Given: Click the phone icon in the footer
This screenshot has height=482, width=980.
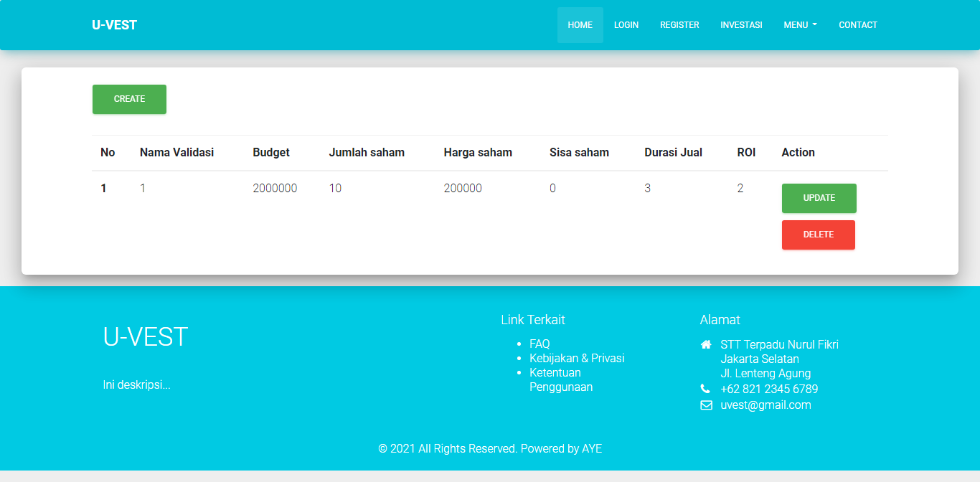Looking at the screenshot, I should coord(705,389).
